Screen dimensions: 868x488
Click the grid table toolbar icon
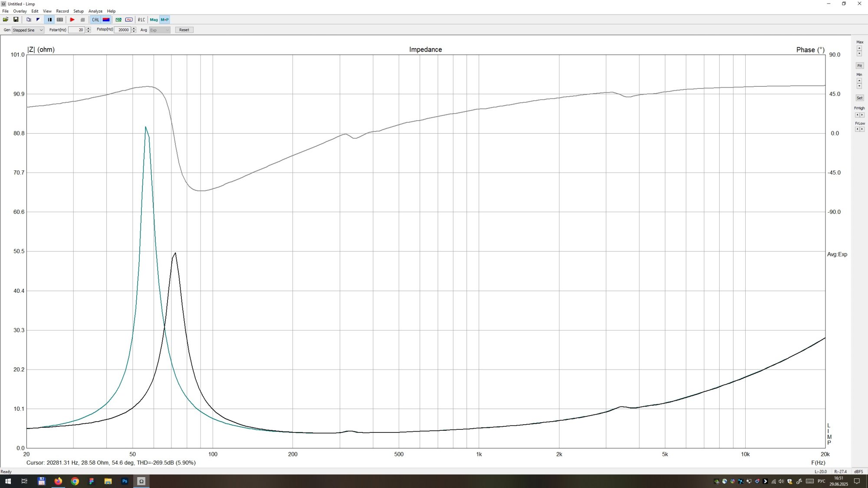pyautogui.click(x=60, y=20)
